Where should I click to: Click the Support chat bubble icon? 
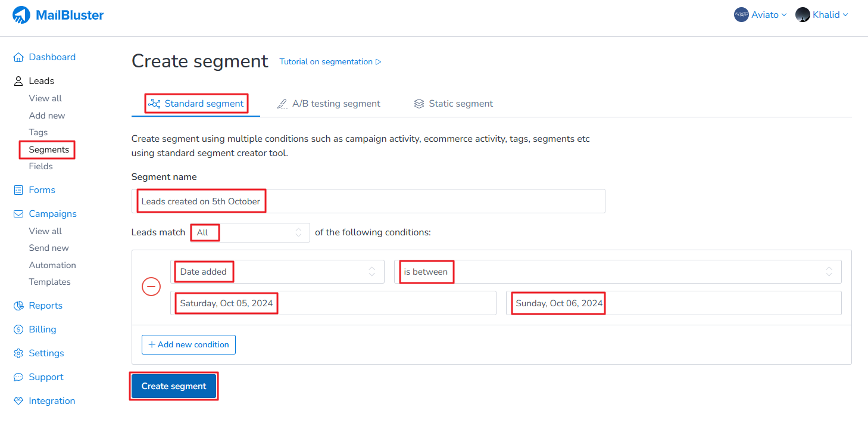[18, 377]
